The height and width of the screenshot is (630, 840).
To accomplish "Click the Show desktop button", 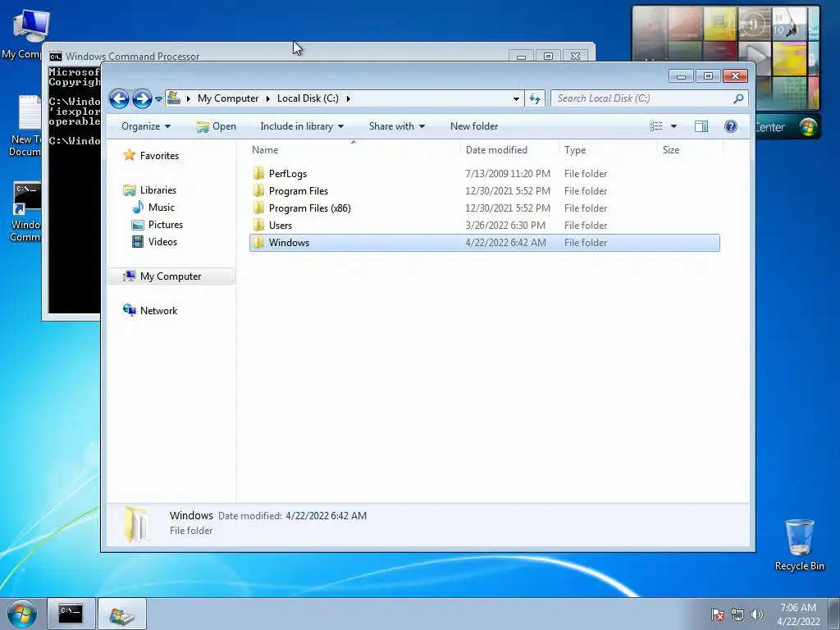I will (x=834, y=614).
